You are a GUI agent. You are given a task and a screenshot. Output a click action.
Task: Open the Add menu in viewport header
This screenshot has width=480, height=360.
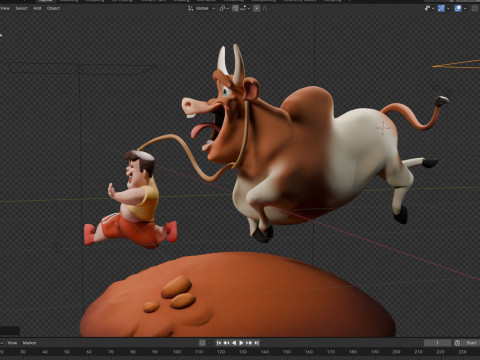(37, 8)
